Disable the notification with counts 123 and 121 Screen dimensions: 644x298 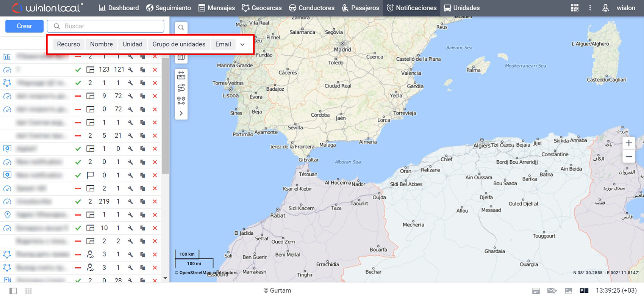click(78, 70)
